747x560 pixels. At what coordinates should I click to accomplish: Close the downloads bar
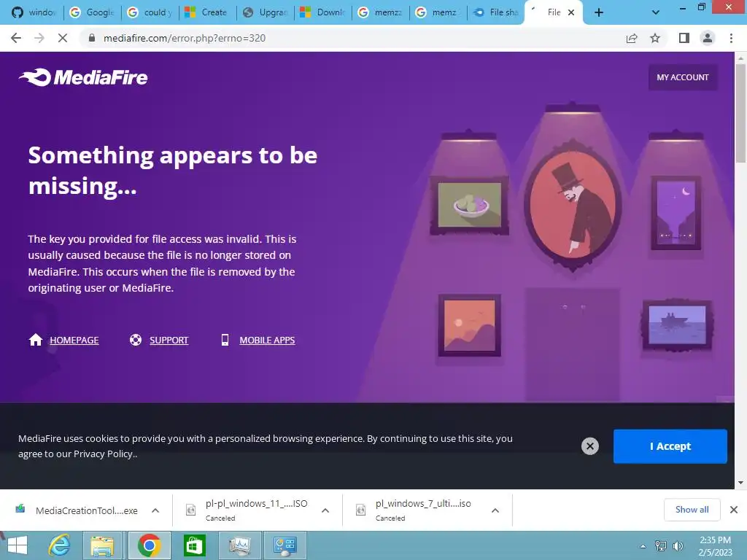734,510
